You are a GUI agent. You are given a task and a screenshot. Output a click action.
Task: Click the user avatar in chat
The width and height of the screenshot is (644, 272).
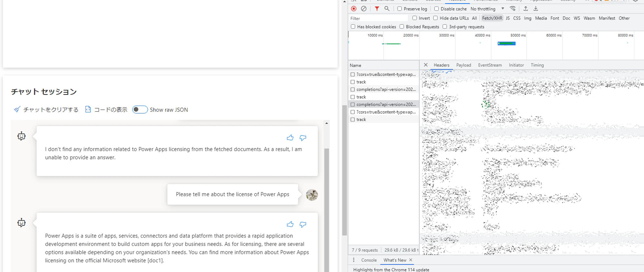312,195
